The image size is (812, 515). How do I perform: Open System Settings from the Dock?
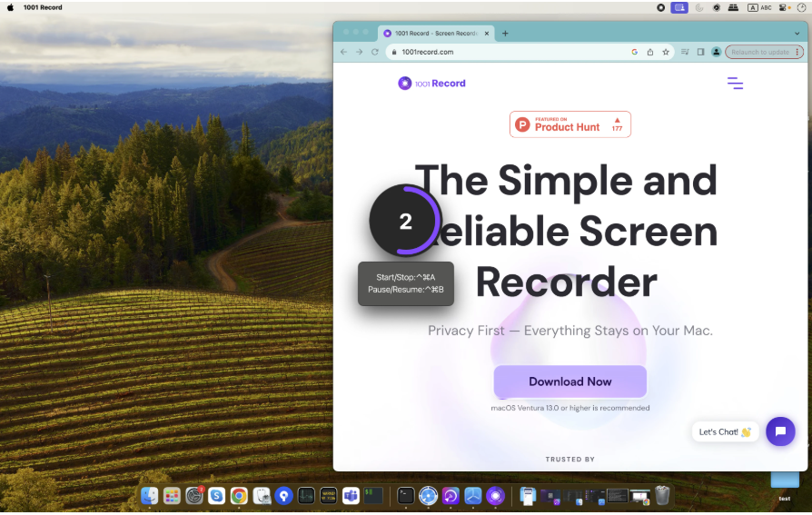(194, 496)
